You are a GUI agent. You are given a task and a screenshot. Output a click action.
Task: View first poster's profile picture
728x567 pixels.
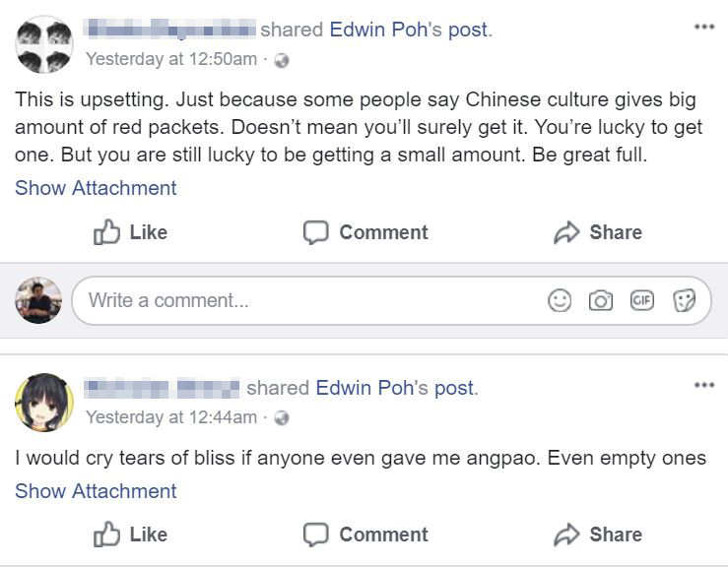tap(44, 44)
